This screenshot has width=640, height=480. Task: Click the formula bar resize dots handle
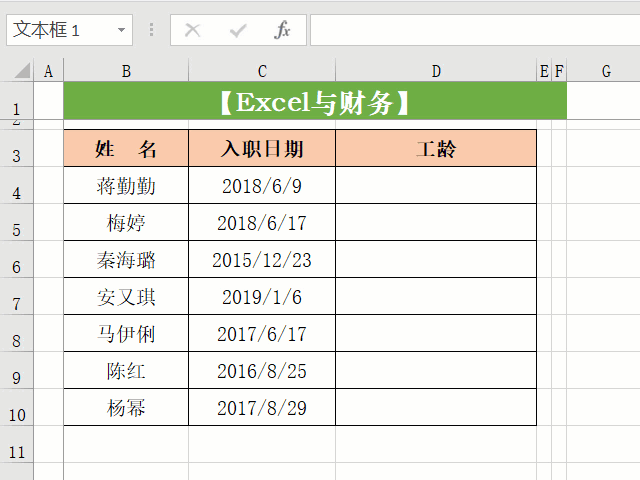[x=151, y=30]
